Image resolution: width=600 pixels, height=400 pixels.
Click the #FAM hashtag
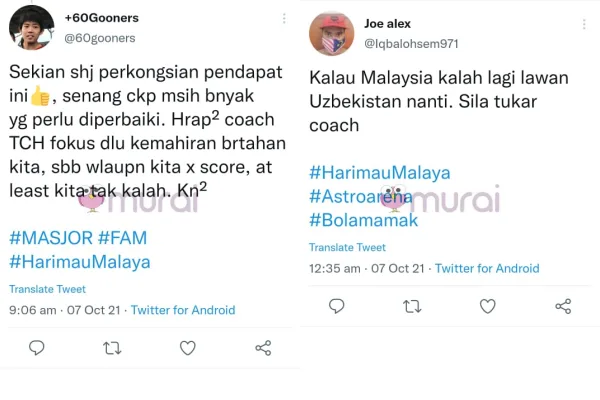pos(122,238)
